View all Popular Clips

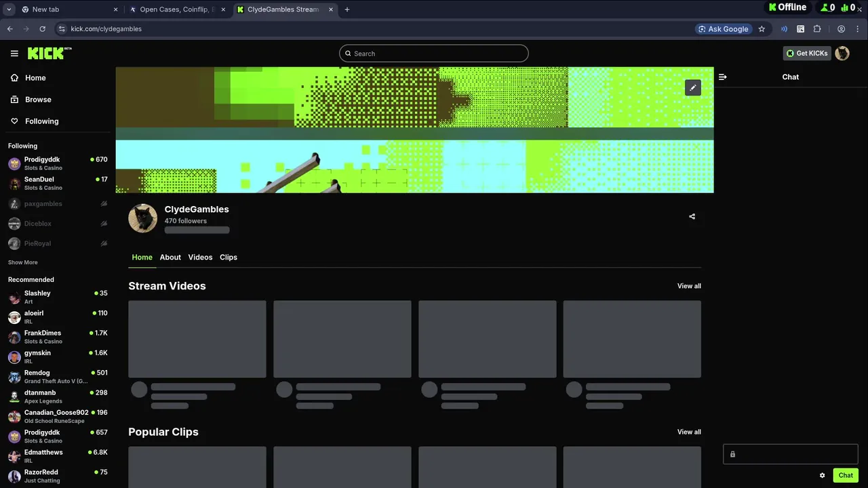click(x=689, y=432)
